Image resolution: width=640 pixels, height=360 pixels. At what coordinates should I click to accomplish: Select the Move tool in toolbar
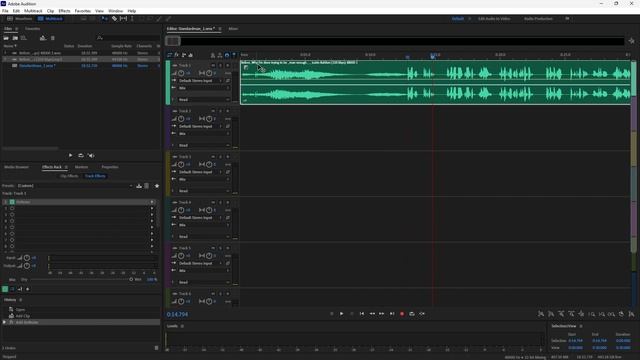105,19
